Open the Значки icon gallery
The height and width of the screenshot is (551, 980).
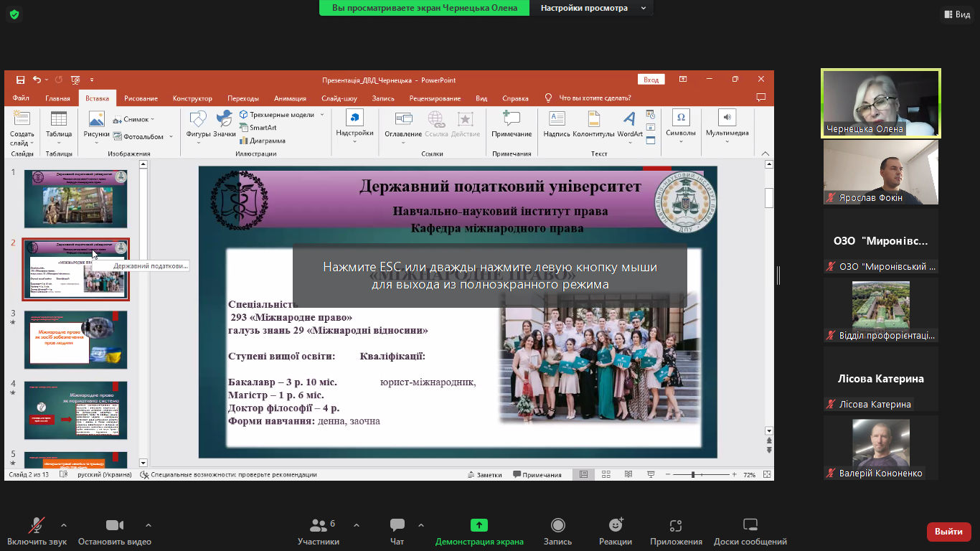click(x=225, y=126)
